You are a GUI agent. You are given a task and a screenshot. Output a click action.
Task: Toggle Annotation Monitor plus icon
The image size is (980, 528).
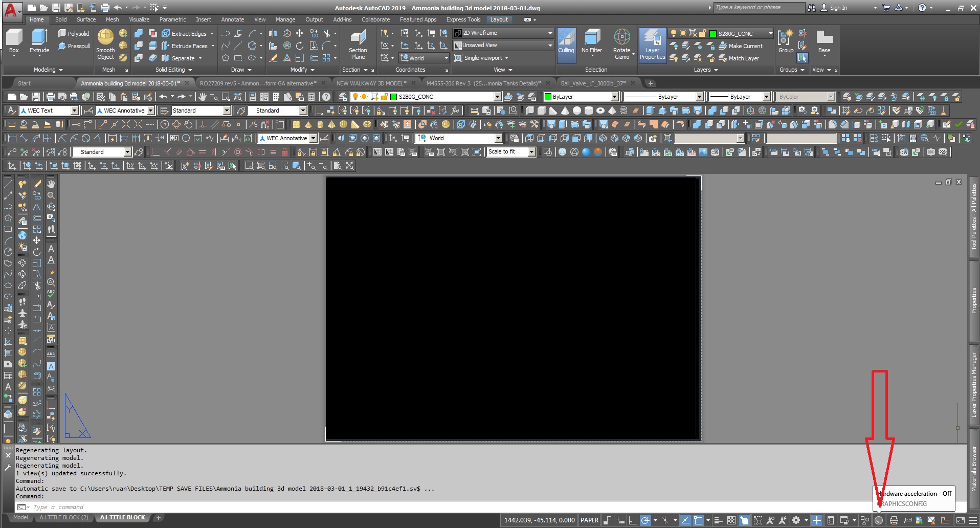817,520
